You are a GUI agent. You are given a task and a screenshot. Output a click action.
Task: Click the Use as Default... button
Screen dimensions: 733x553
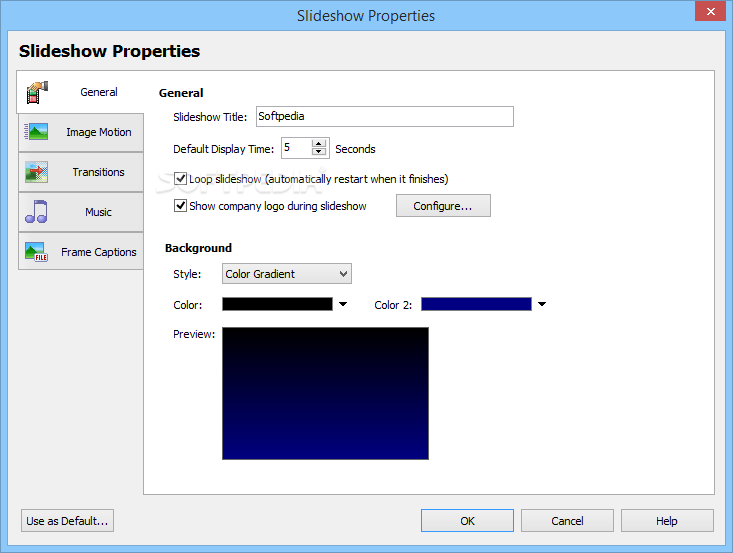tap(67, 521)
